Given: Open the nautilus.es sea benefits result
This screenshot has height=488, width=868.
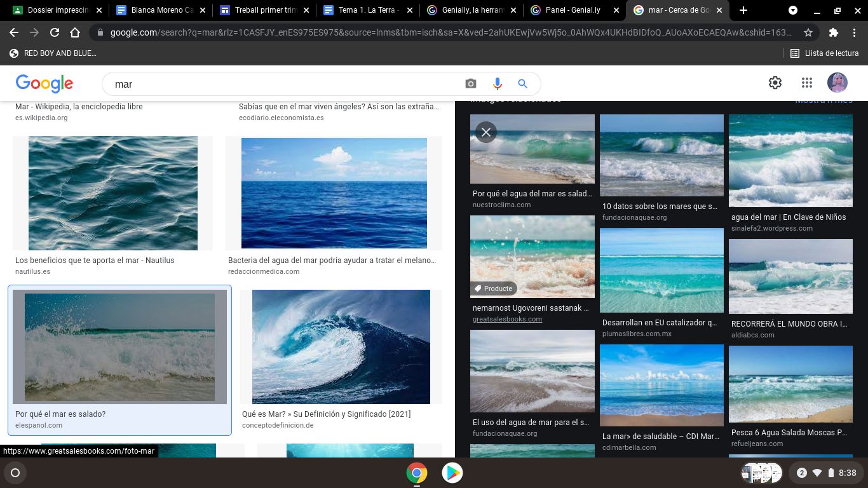Looking at the screenshot, I should (x=112, y=193).
